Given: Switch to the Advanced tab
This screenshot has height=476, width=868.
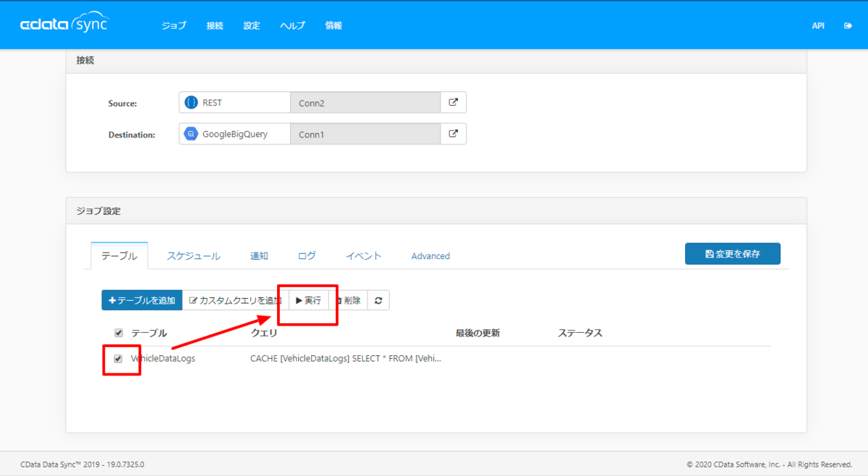Looking at the screenshot, I should click(430, 256).
